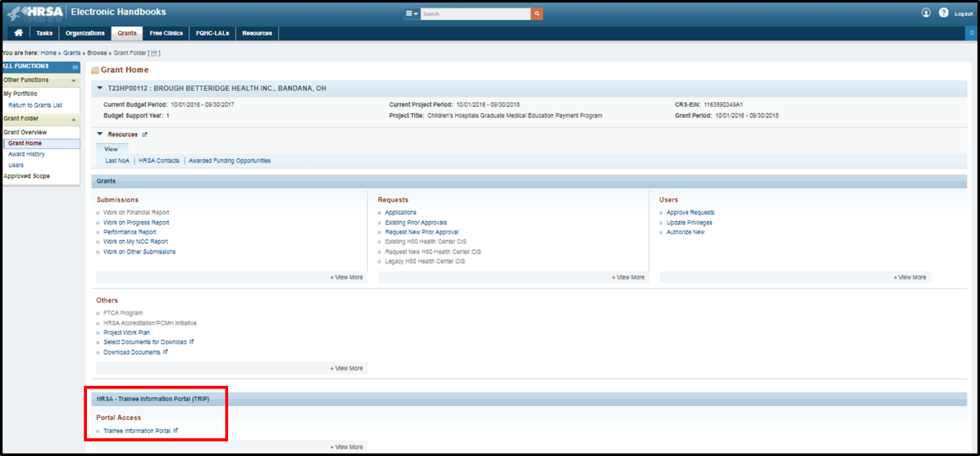The image size is (980, 456).
Task: Open the search category dropdown
Action: pos(412,14)
